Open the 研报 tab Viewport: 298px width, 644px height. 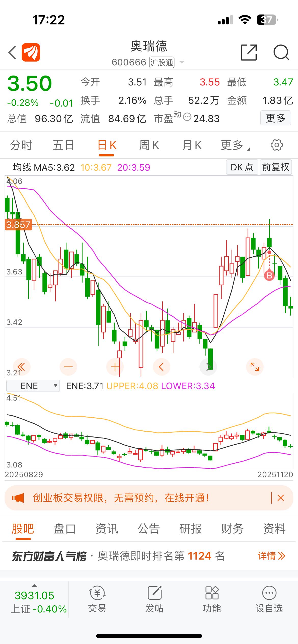191,529
